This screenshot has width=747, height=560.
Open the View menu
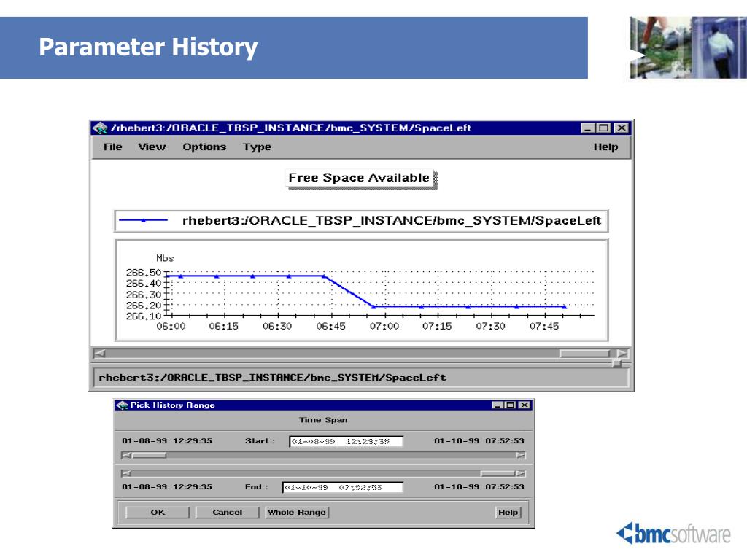(152, 147)
